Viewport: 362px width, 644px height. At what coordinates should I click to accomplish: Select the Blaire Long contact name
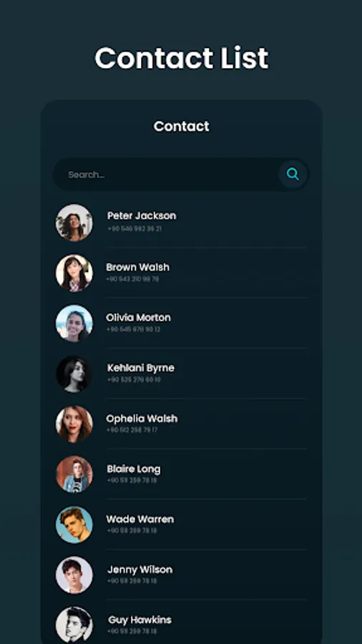[x=134, y=469]
